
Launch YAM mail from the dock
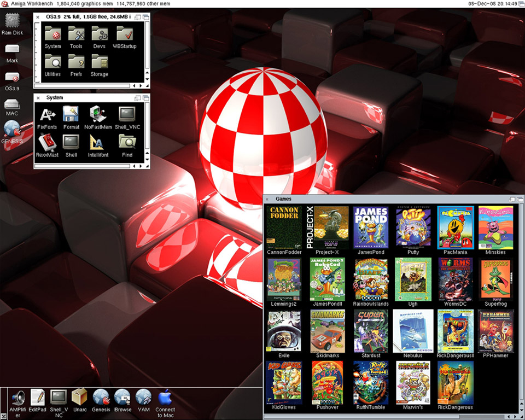(144, 397)
